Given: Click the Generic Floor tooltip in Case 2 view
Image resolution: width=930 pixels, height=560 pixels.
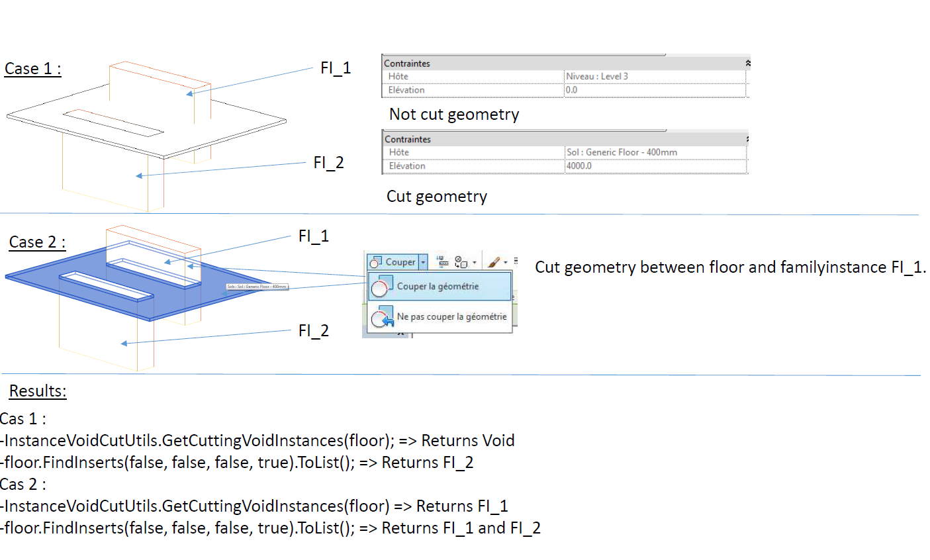Looking at the screenshot, I should [x=257, y=287].
